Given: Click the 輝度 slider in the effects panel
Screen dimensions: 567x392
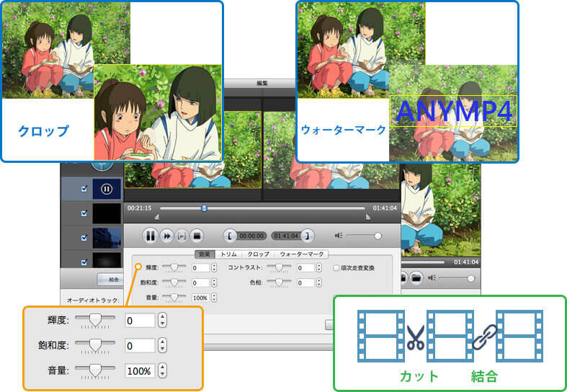Looking at the screenshot, I should (174, 267).
